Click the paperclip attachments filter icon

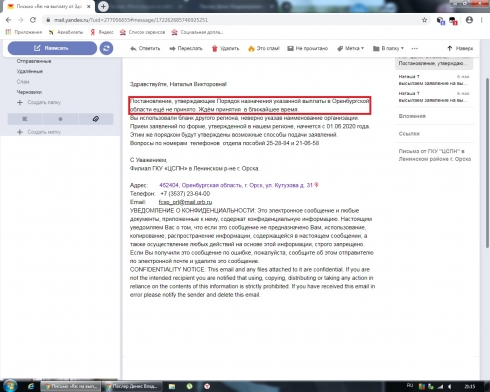(x=96, y=119)
